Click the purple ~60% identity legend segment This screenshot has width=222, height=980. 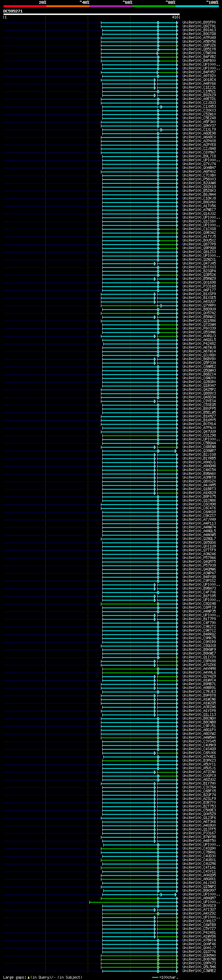click(111, 6)
